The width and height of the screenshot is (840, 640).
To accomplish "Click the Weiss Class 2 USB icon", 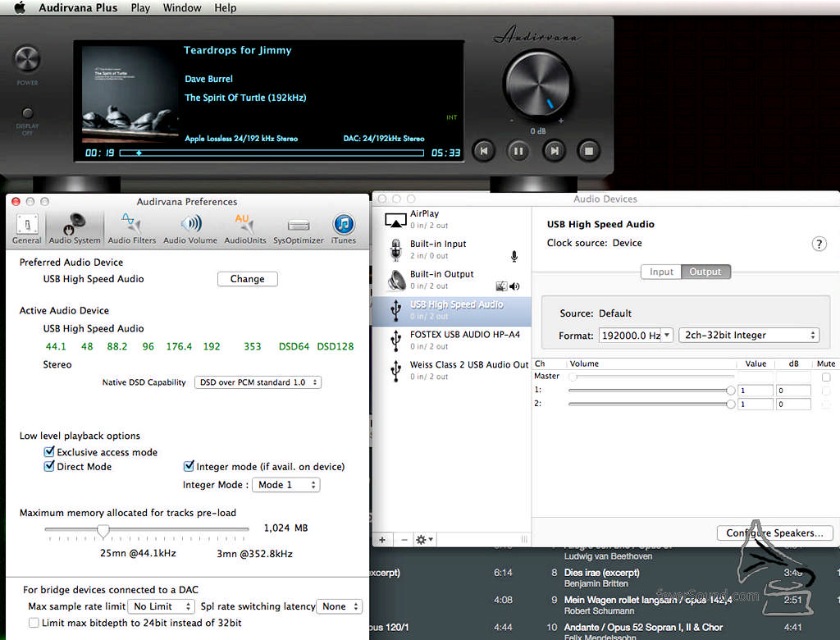I will tap(396, 370).
